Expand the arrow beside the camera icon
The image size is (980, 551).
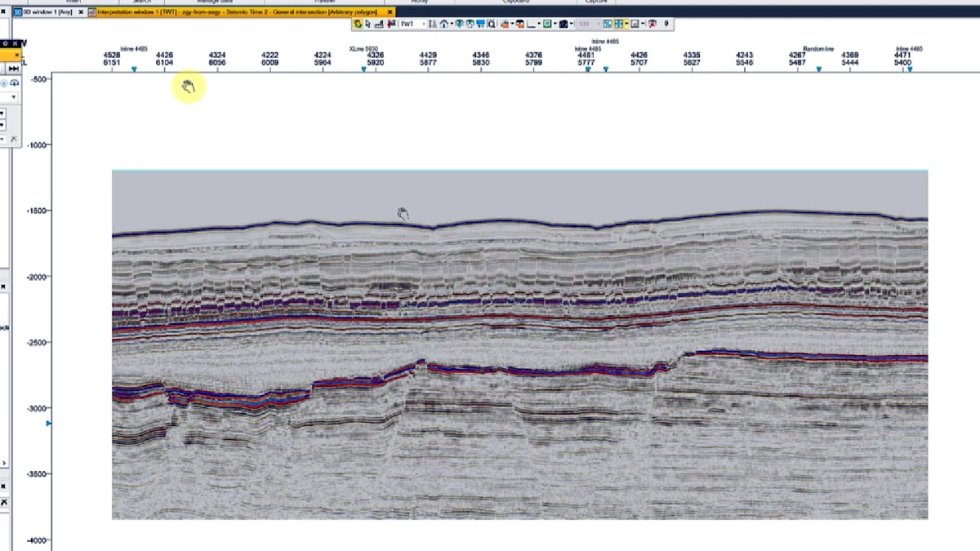(572, 24)
